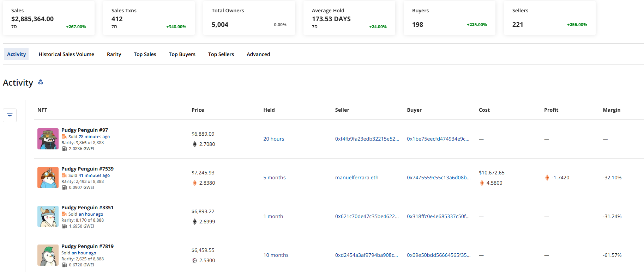Open Pudgy Penguin #7539 thumbnail image
This screenshot has width=644, height=272.
[48, 178]
